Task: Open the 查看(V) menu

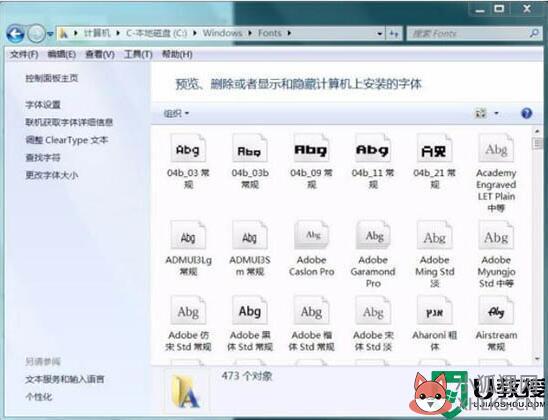Action: pyautogui.click(x=100, y=54)
